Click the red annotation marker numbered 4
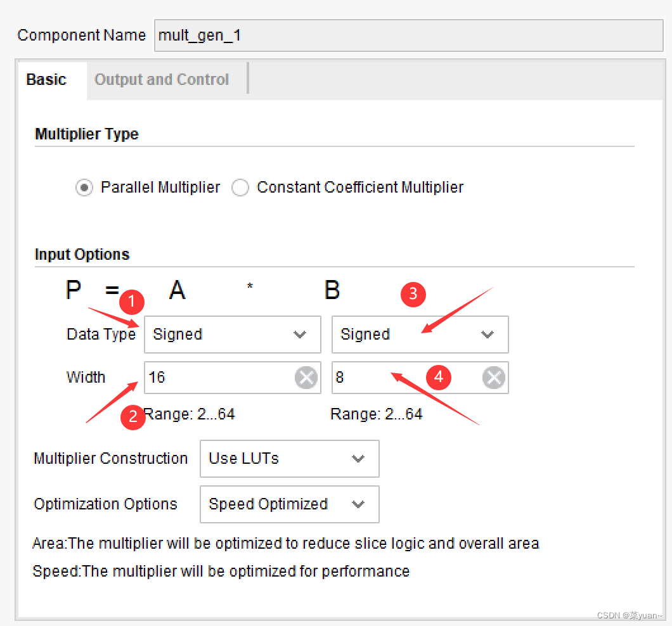The image size is (672, 626). 438,378
